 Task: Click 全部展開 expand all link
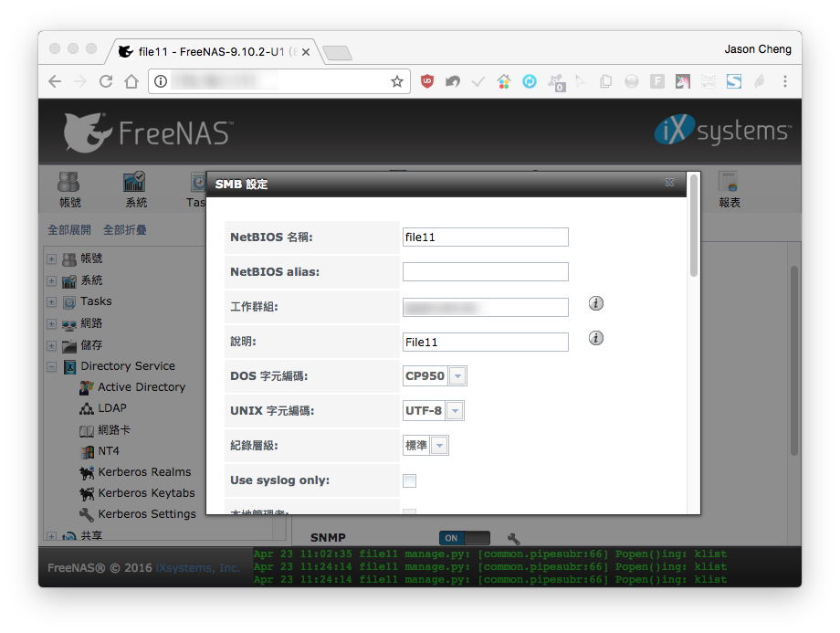coord(69,230)
